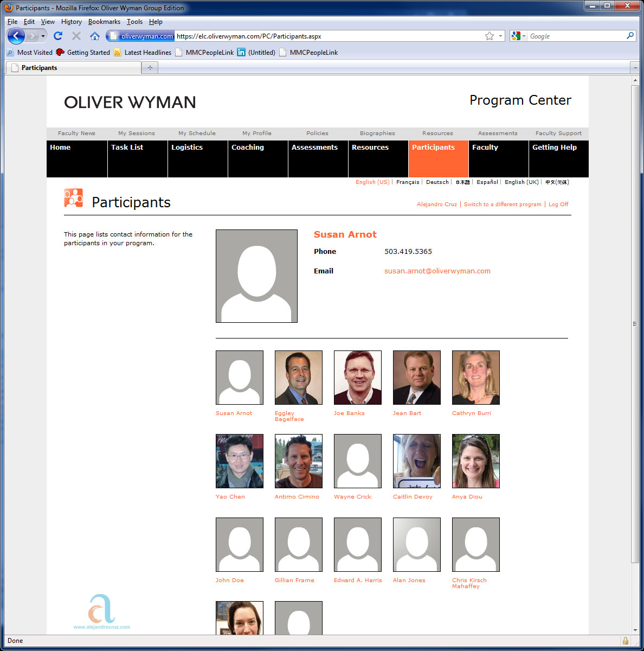644x651 pixels.
Task: Select Alan Jones' placeholder thumbnail
Action: [417, 545]
